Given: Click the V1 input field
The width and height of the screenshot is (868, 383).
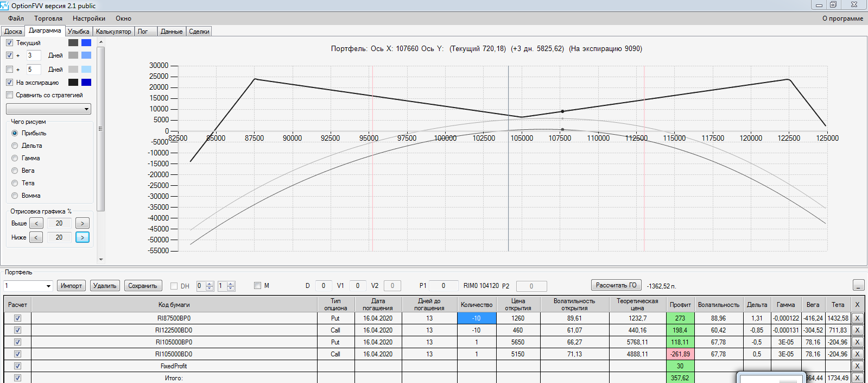Looking at the screenshot, I should point(357,286).
